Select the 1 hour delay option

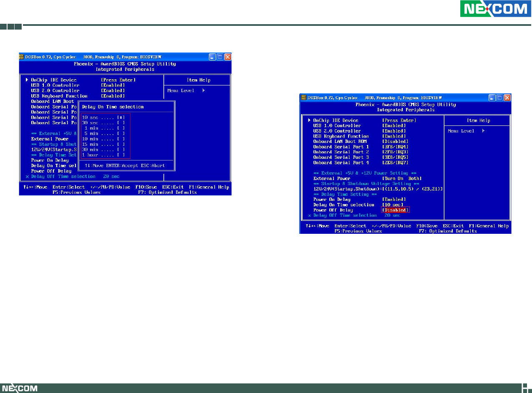coord(103,155)
